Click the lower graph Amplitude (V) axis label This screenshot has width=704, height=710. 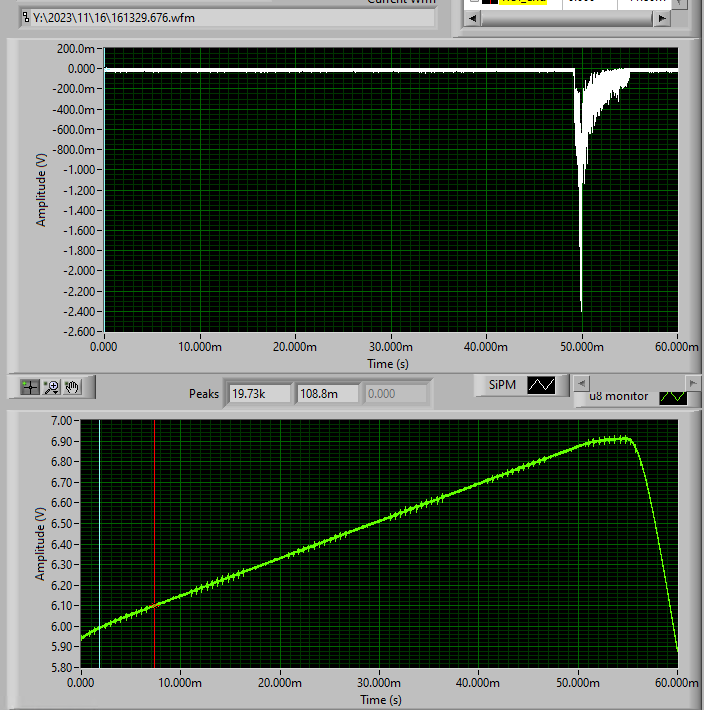[40, 543]
